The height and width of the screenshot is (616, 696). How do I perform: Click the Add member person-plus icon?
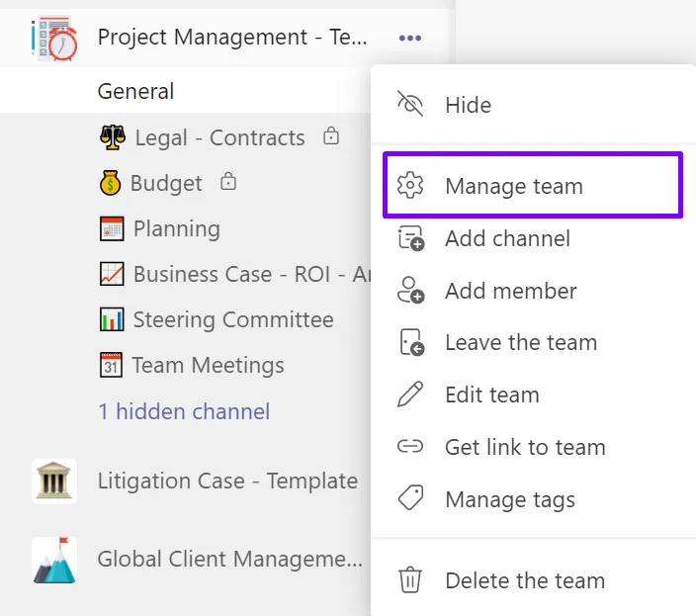(x=410, y=291)
